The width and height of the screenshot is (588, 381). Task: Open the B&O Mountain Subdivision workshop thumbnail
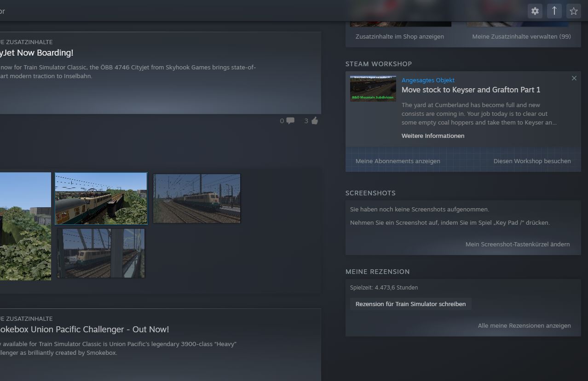[373, 89]
